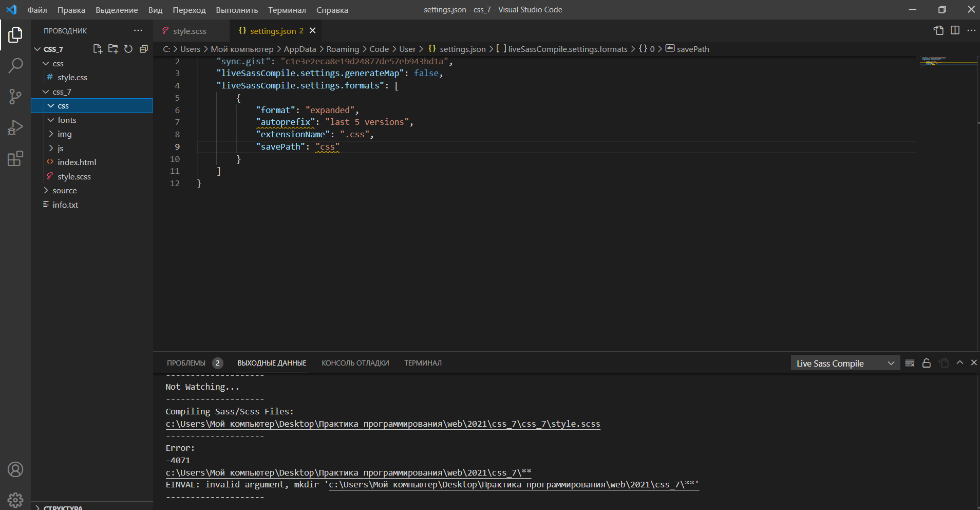
Task: Open the quoted mkdir path link in EINVAL line
Action: 514,484
